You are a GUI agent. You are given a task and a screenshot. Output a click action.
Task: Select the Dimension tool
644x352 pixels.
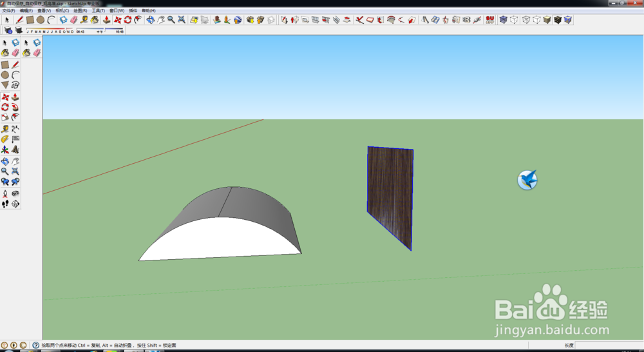click(15, 129)
